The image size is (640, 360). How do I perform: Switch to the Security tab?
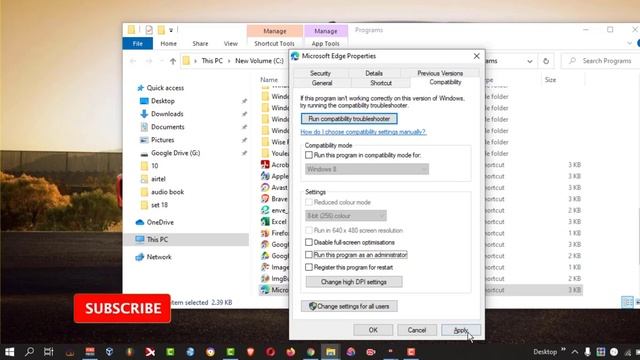coord(320,73)
